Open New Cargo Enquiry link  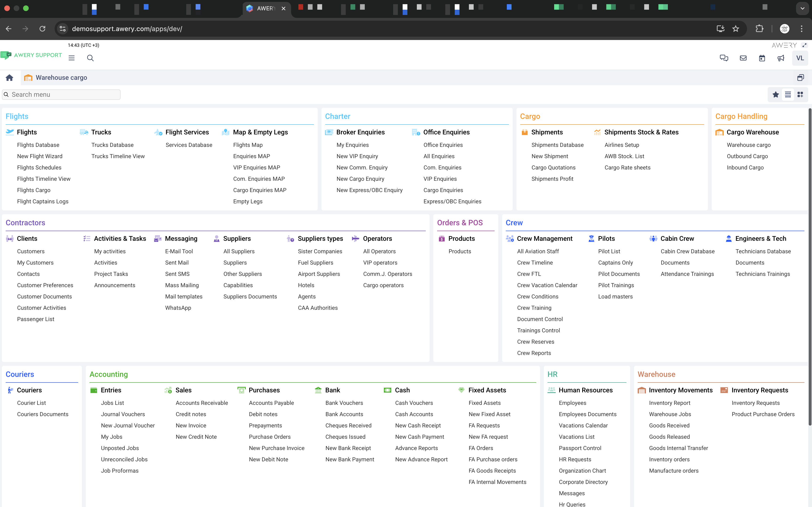click(x=360, y=179)
